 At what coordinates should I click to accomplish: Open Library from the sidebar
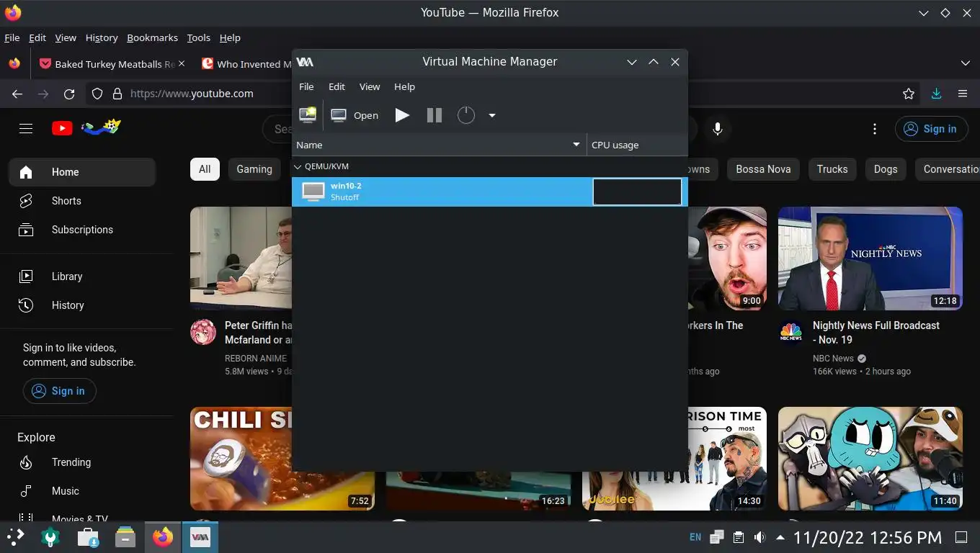click(x=82, y=276)
